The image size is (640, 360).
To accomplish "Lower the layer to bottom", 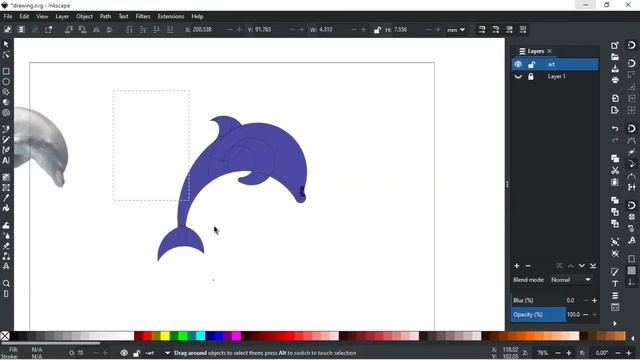I will tap(593, 266).
